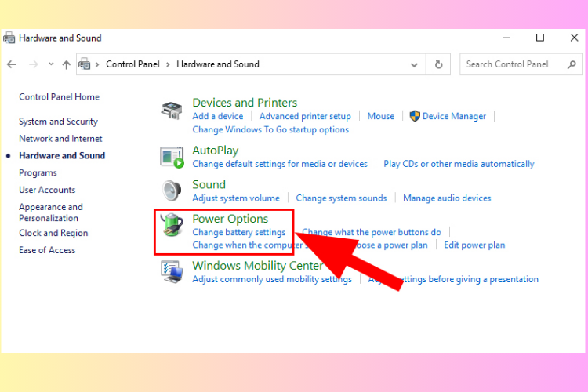This screenshot has width=588, height=392.
Task: Go back with the back arrow
Action: 12,64
